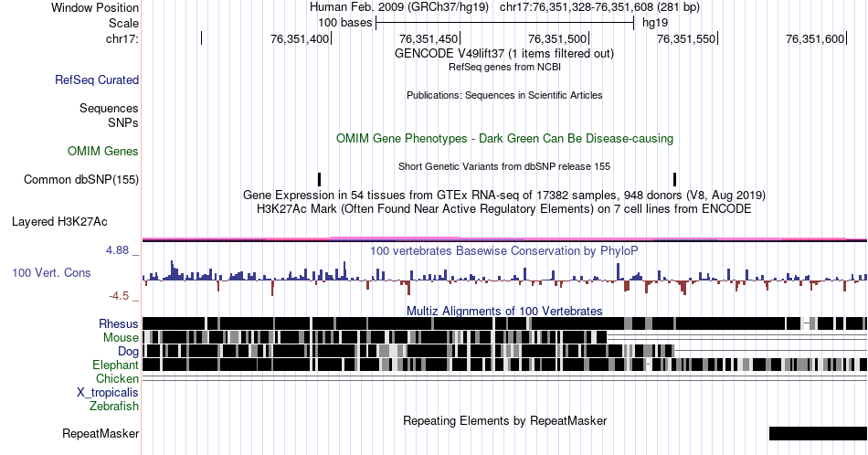The image size is (868, 455).
Task: Select the Dog alignment row label
Action: pyautogui.click(x=128, y=352)
